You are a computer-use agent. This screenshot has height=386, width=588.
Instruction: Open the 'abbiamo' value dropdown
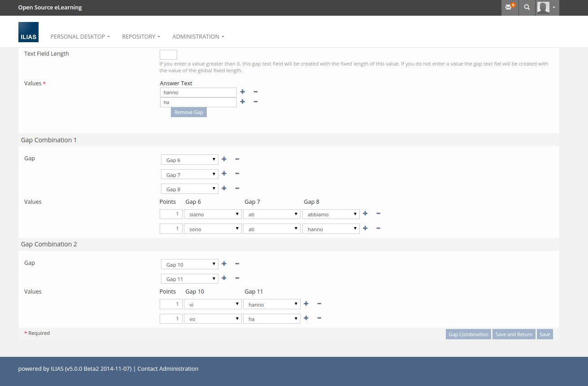pyautogui.click(x=331, y=215)
